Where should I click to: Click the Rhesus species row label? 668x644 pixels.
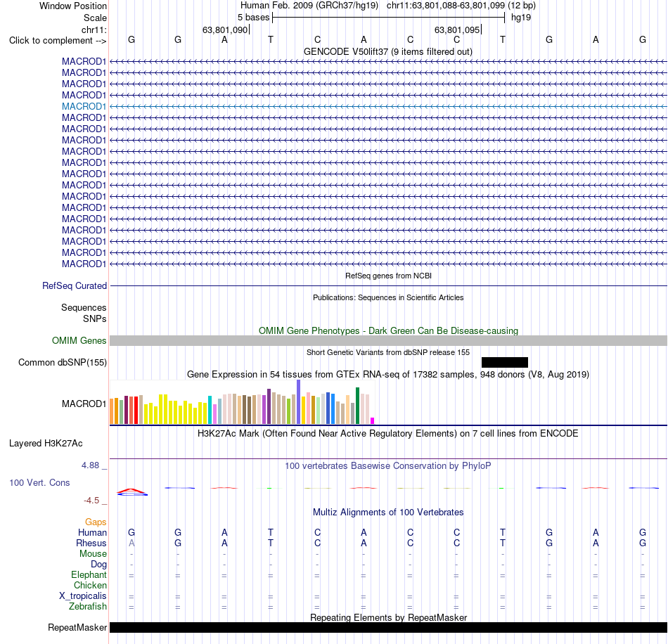(91, 543)
